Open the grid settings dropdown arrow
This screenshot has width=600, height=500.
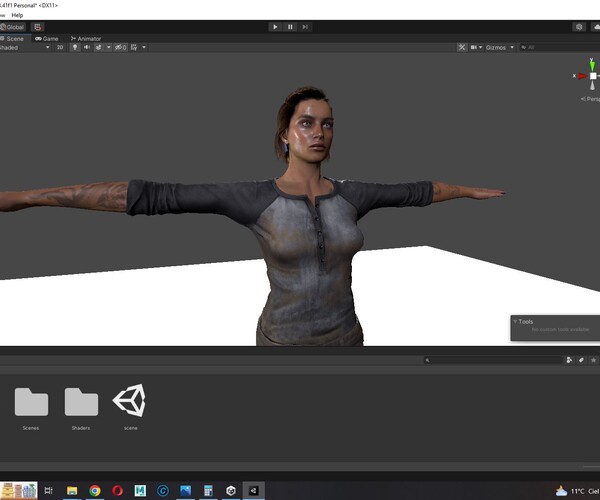[x=144, y=47]
